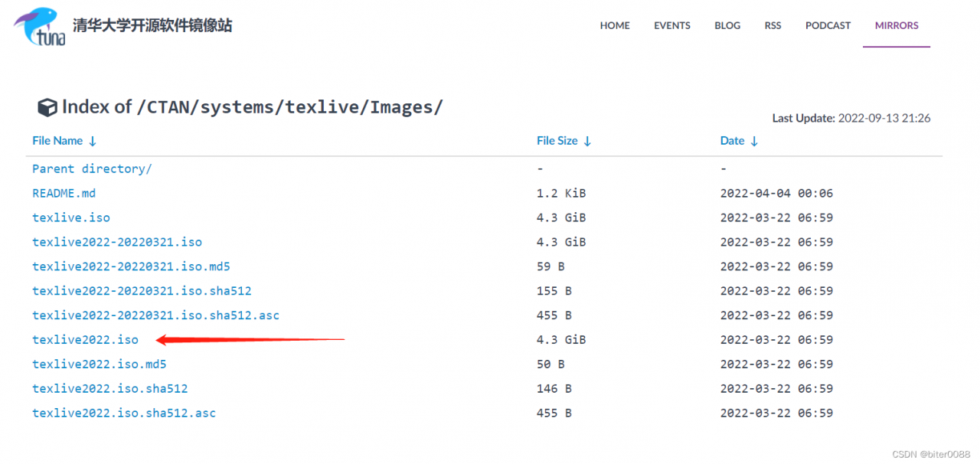Click the site title 清华大学开源软件镜像站
This screenshot has width=980, height=464.
152,25
